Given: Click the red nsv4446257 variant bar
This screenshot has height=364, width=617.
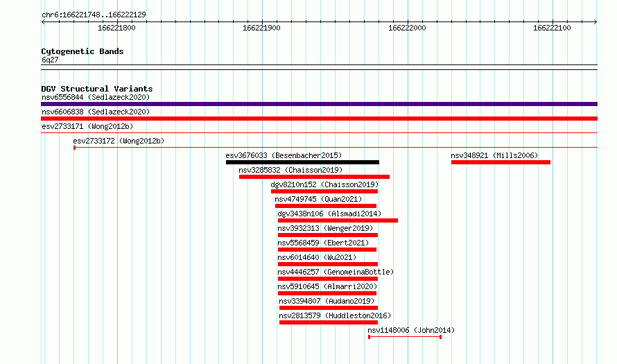Looking at the screenshot, I should pyautogui.click(x=328, y=279).
